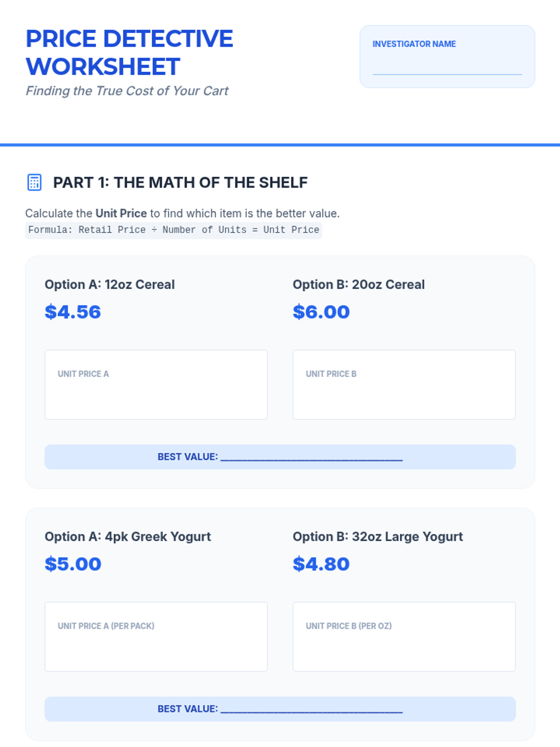Viewport: 560px width, 747px height.
Task: Click the yogurt Best Value answer line
Action: coord(311,709)
